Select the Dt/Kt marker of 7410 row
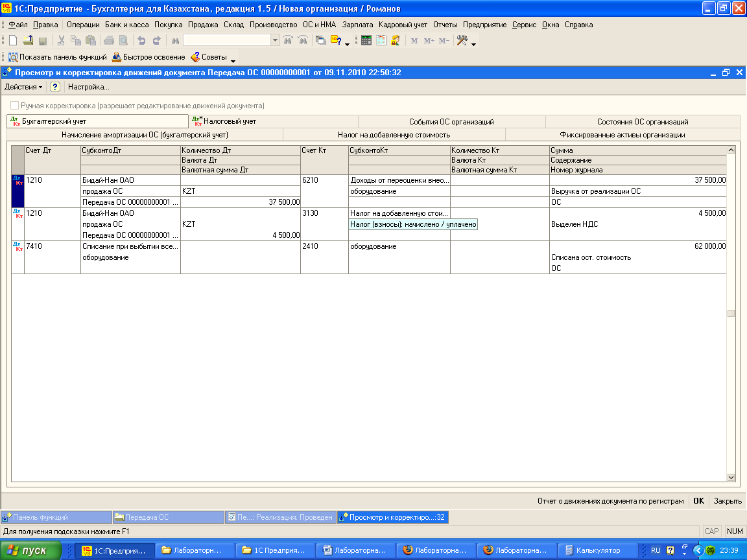Viewport: 747px width, 560px height. [17, 246]
